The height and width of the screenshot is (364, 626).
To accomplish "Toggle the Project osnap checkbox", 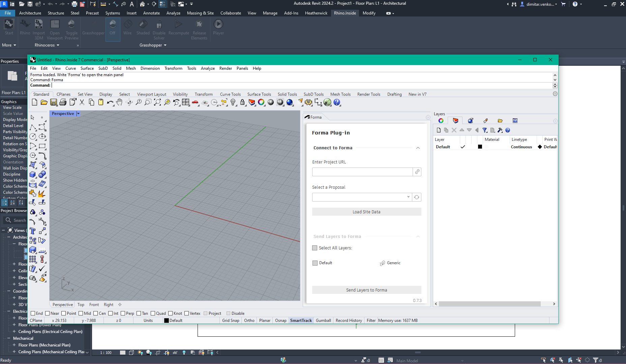I will coord(206,313).
